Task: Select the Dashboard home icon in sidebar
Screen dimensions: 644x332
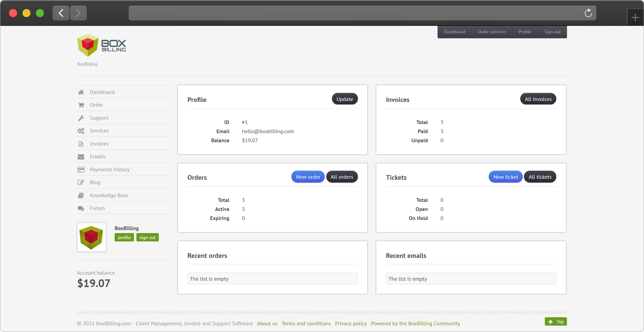Action: pyautogui.click(x=81, y=92)
